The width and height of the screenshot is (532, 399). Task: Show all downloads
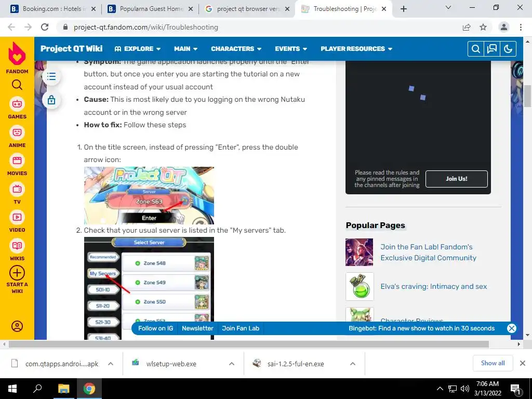pos(493,363)
